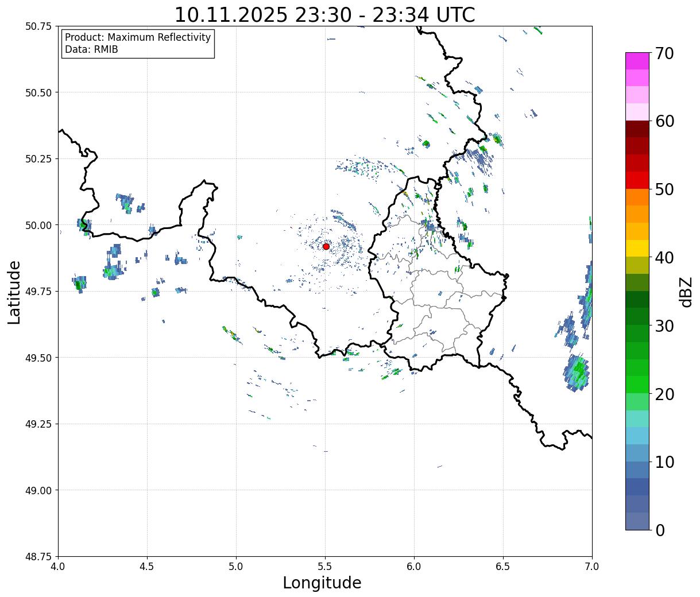Click the longitude tick label 7.0
The width and height of the screenshot is (700, 597).
(592, 567)
